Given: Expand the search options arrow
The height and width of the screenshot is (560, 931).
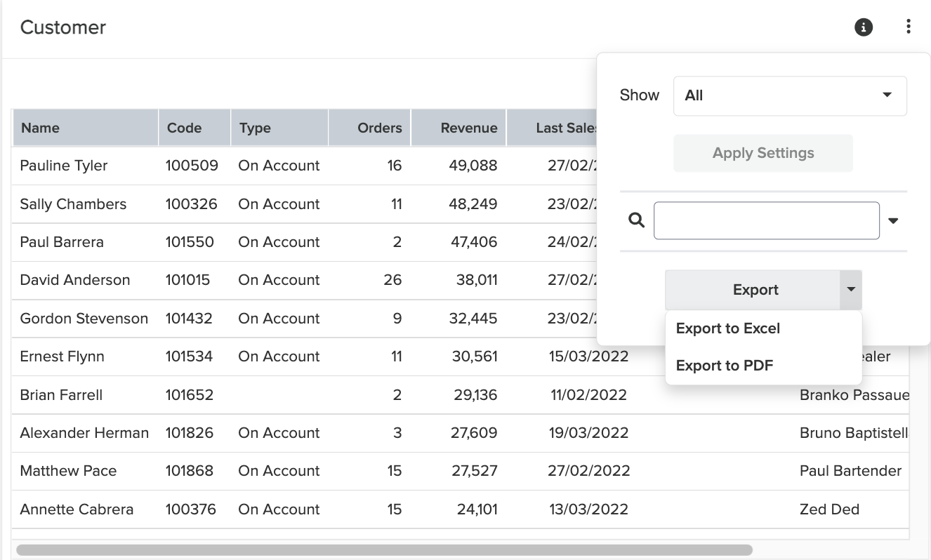Looking at the screenshot, I should click(893, 220).
